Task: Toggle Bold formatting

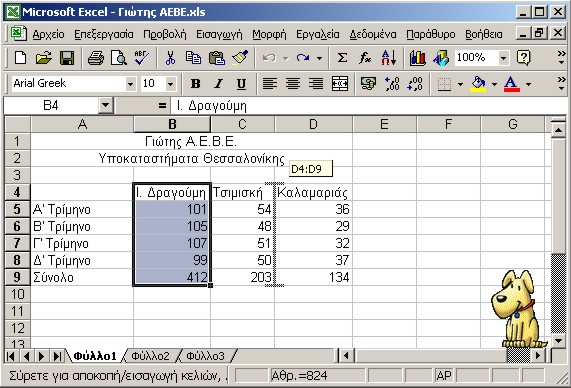Action: pos(196,84)
